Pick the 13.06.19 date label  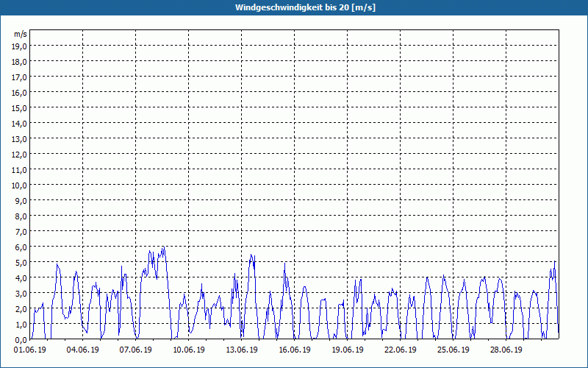pos(242,350)
